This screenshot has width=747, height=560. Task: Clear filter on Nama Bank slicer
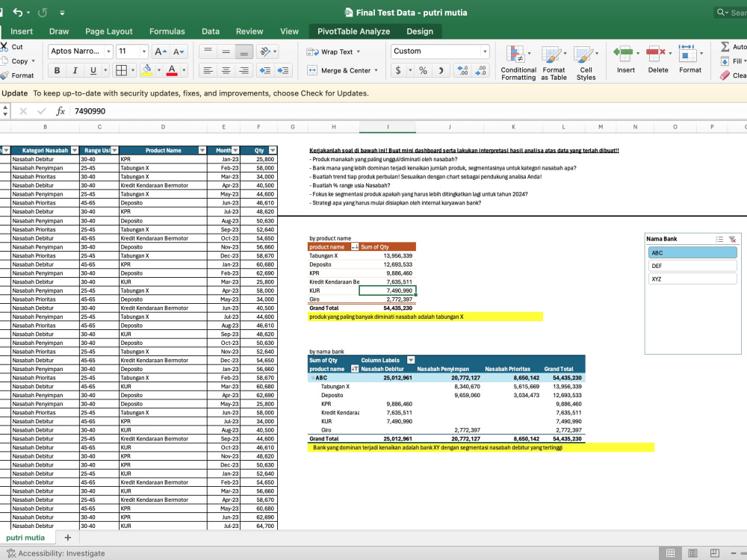(x=732, y=239)
